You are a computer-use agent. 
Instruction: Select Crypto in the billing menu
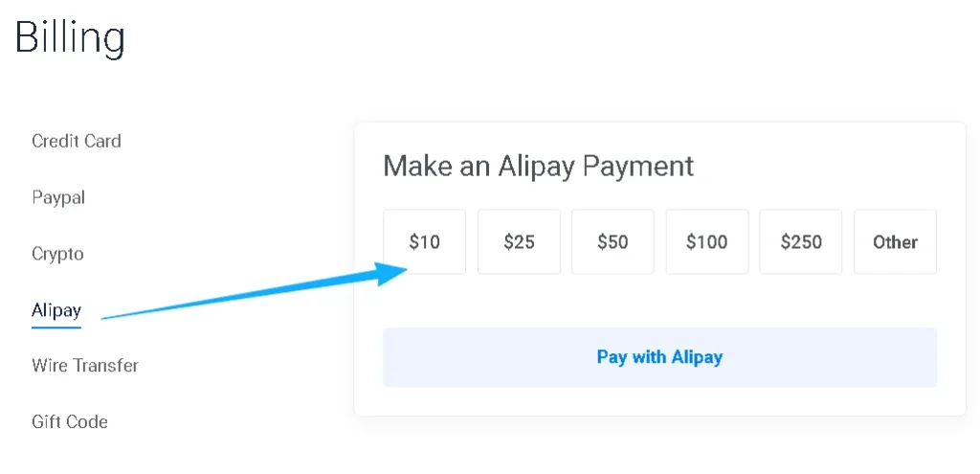tap(57, 254)
